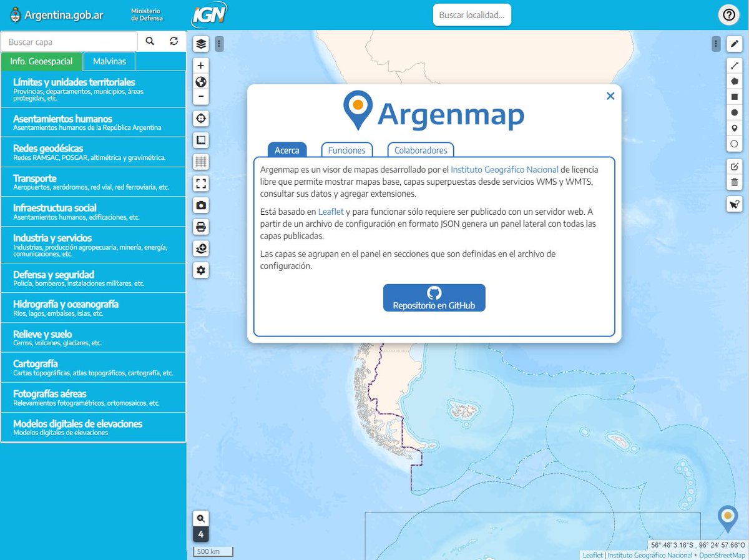Expand Fotografías aéreas section

93,398
